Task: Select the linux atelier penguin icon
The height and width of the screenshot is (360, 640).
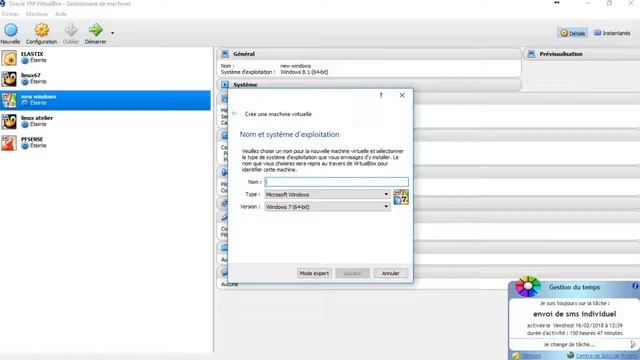Action: (x=9, y=122)
